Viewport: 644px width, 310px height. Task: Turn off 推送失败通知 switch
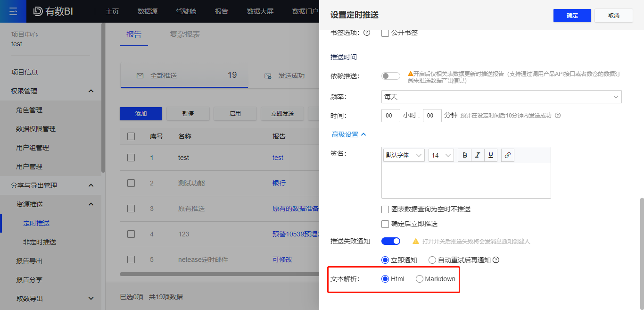tap(390, 241)
